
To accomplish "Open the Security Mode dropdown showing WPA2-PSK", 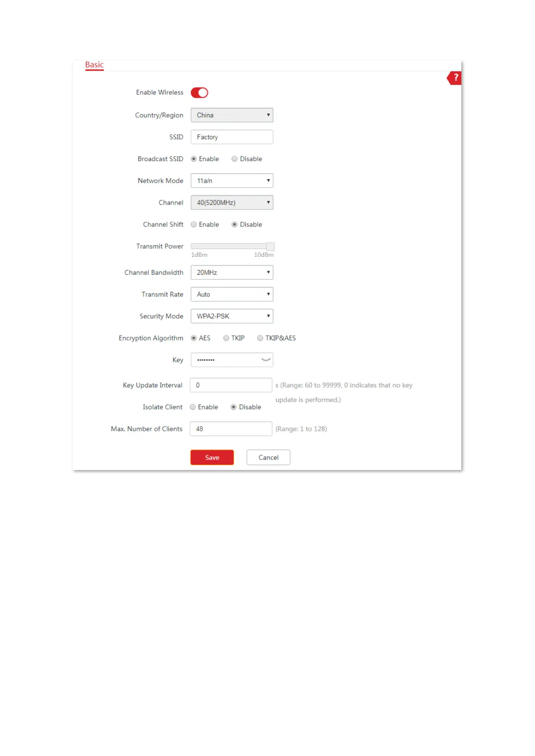I will point(232,316).
